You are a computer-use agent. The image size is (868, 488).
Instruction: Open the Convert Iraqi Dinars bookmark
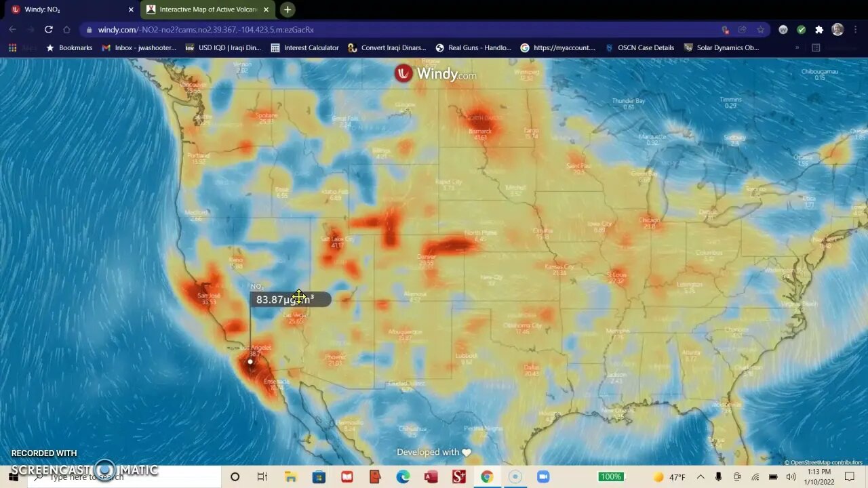pyautogui.click(x=387, y=48)
